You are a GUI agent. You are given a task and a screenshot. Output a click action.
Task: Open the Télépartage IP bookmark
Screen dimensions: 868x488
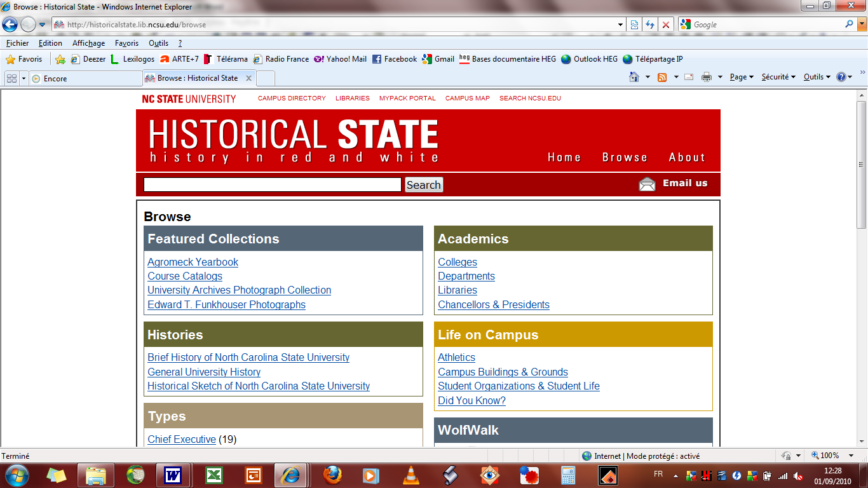pos(653,59)
